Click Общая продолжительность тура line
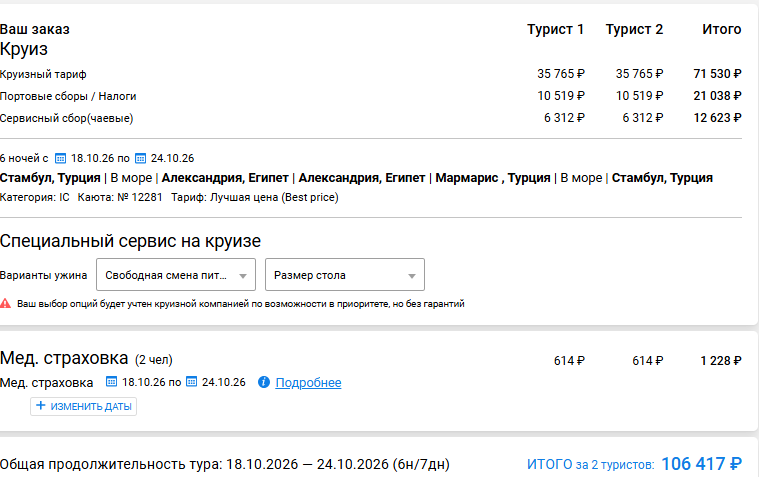 coord(225,464)
